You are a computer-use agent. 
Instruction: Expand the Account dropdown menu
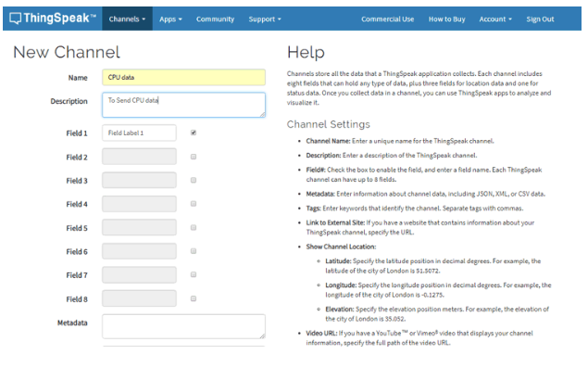[495, 19]
